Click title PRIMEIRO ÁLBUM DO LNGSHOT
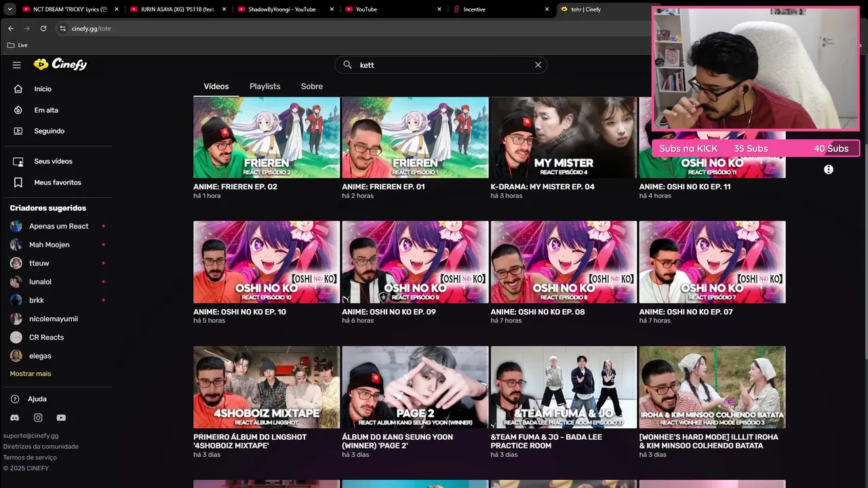This screenshot has width=868, height=488. [x=250, y=441]
